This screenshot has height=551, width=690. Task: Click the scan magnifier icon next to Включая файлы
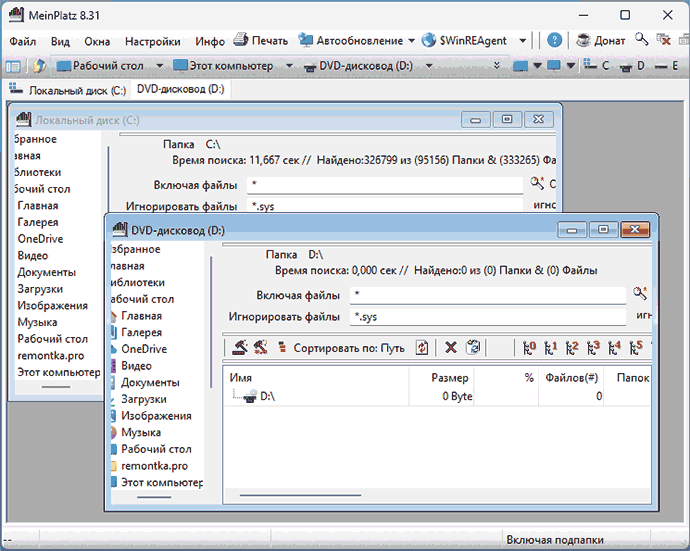[x=640, y=293]
